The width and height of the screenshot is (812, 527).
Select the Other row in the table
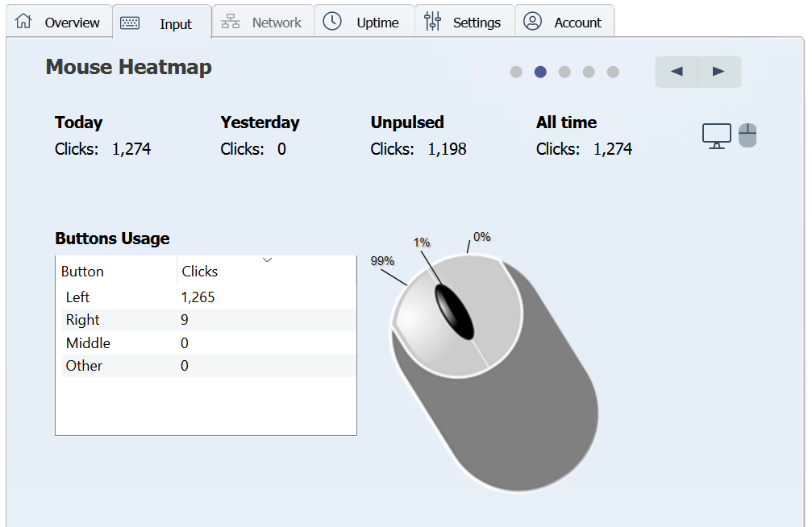point(209,366)
